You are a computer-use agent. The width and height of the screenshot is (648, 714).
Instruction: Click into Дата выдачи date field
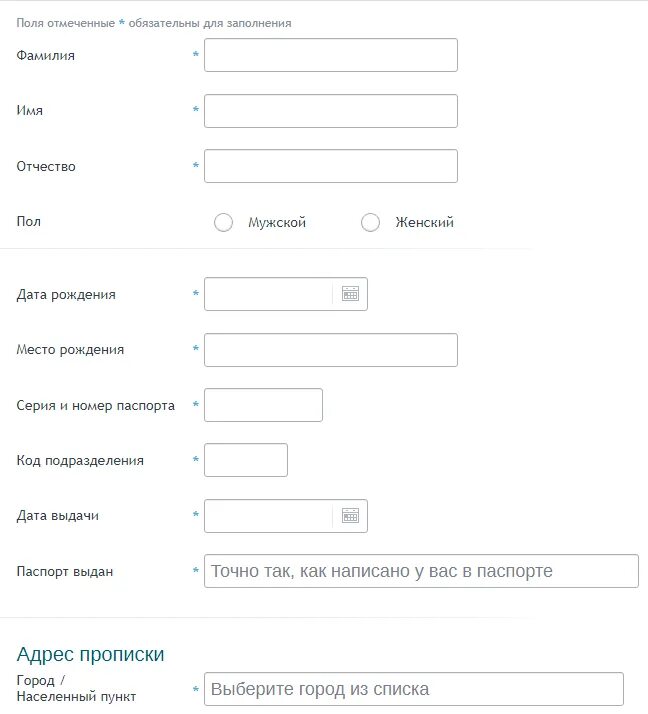(269, 516)
